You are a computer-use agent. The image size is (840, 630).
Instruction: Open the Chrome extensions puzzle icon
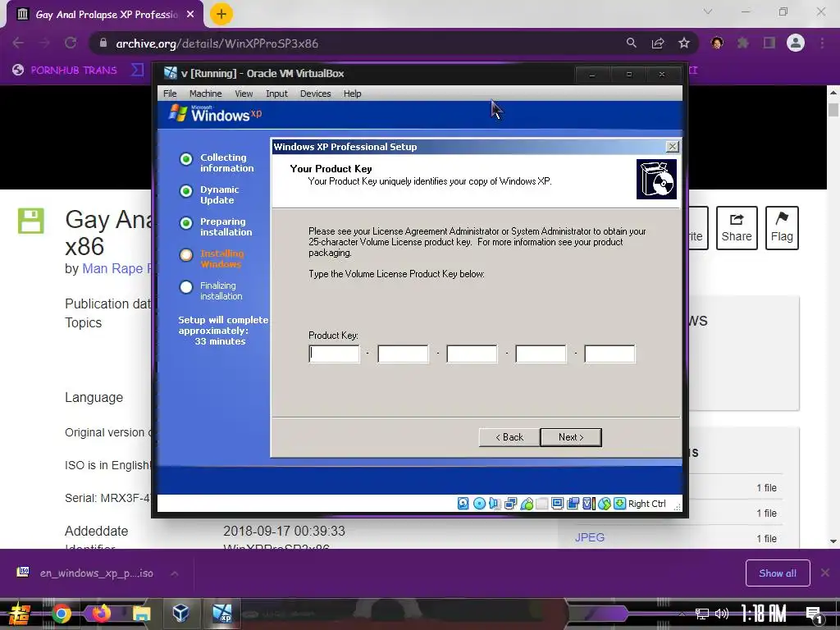[743, 43]
